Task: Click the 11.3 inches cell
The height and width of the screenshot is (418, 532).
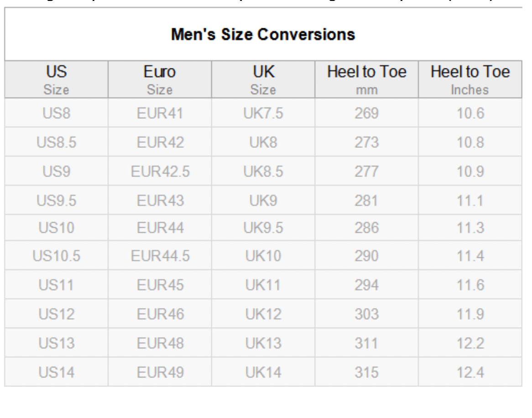Action: tap(470, 228)
